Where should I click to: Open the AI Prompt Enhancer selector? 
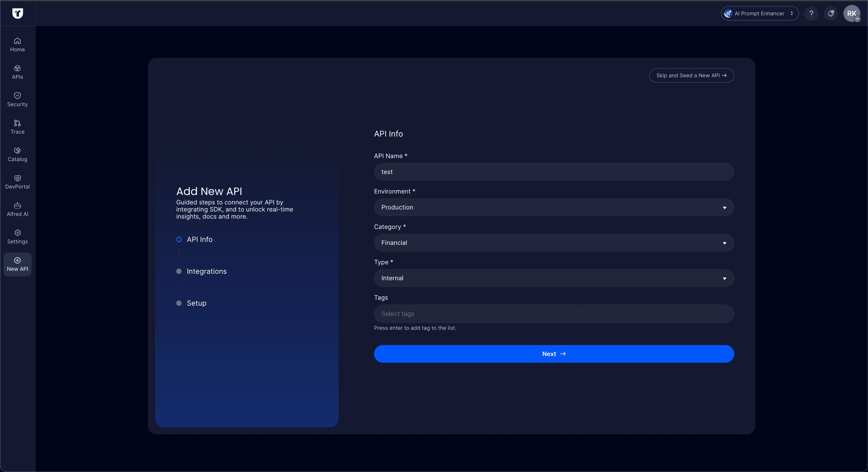point(759,14)
